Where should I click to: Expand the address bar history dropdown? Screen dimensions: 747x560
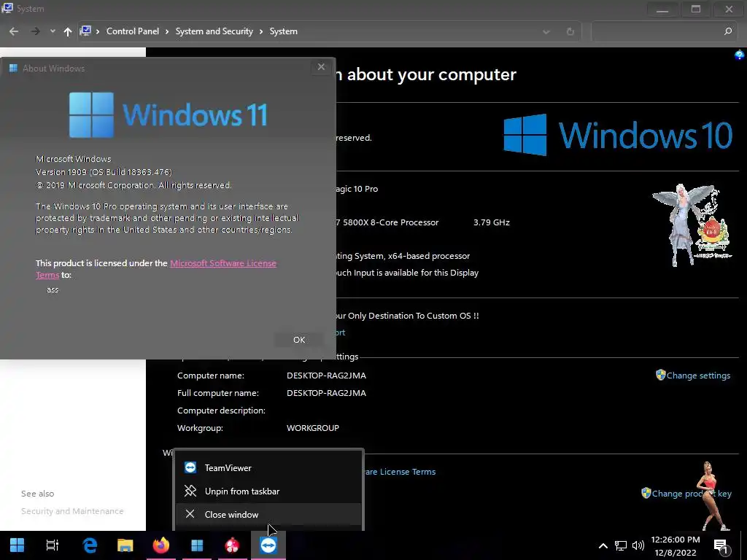546,32
